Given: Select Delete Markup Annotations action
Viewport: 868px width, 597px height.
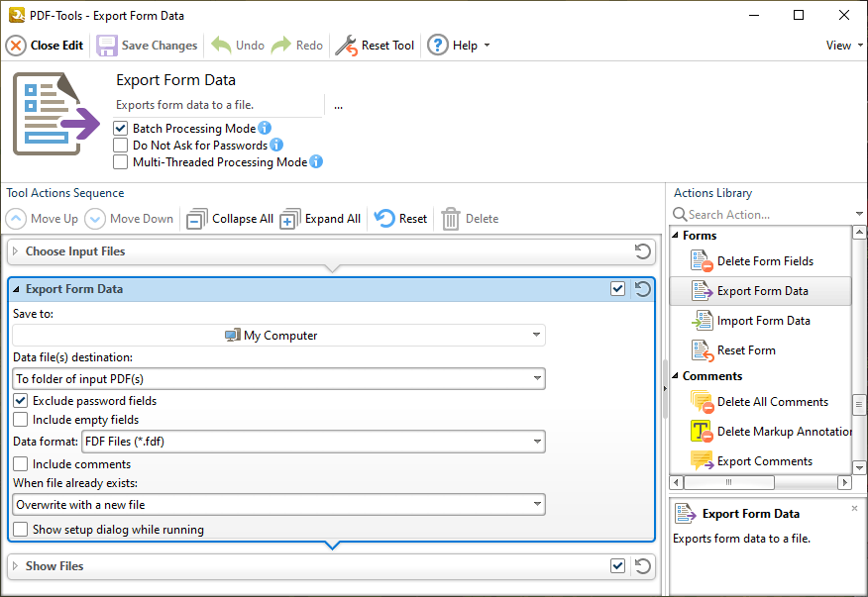Looking at the screenshot, I should 760,432.
